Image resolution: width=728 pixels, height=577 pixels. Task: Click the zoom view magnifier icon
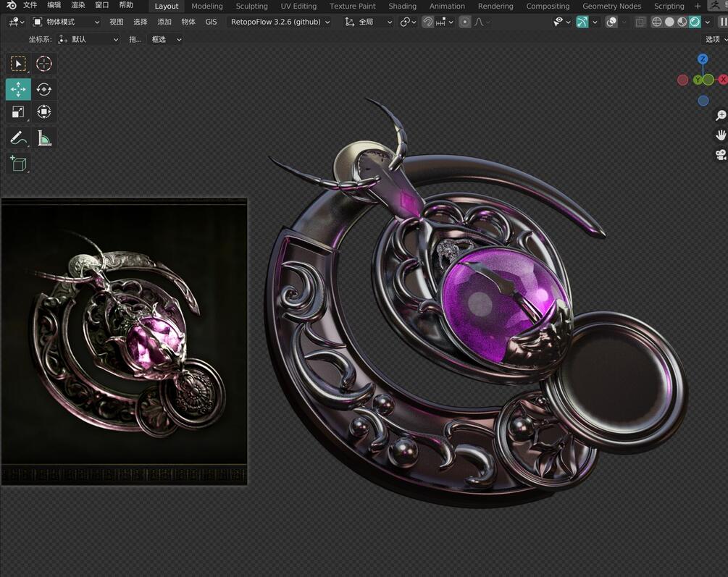(x=721, y=115)
